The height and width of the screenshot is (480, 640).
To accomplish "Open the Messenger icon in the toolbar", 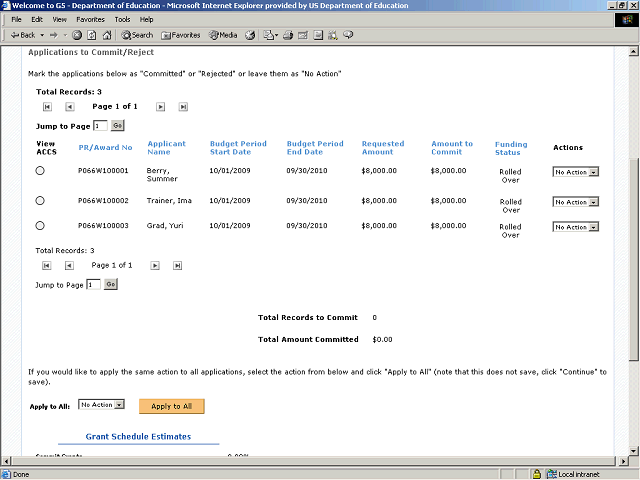I will (x=348, y=35).
